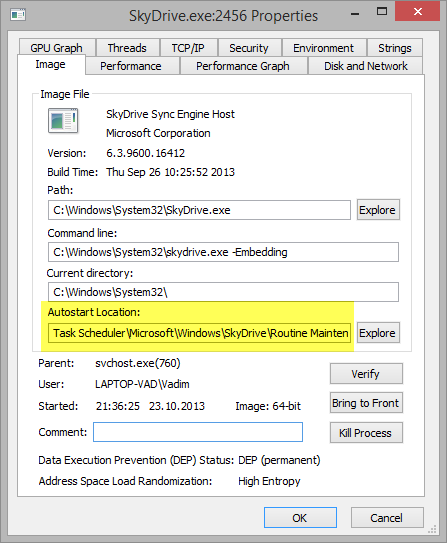Focus the Comment input box

[x=198, y=432]
